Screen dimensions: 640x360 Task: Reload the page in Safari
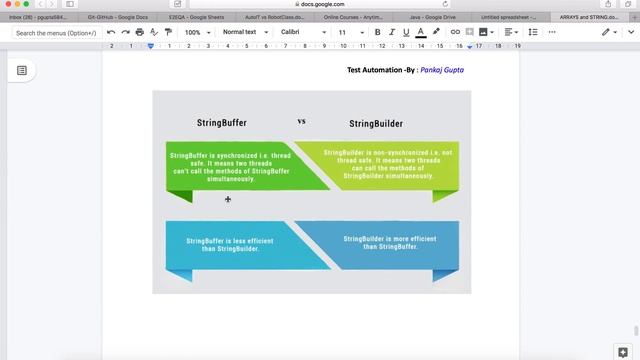tap(445, 4)
